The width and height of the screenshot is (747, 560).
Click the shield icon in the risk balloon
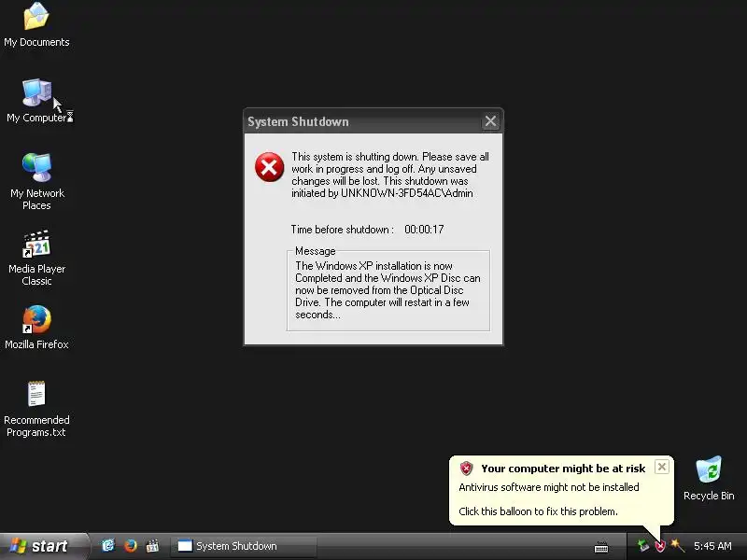pos(466,469)
